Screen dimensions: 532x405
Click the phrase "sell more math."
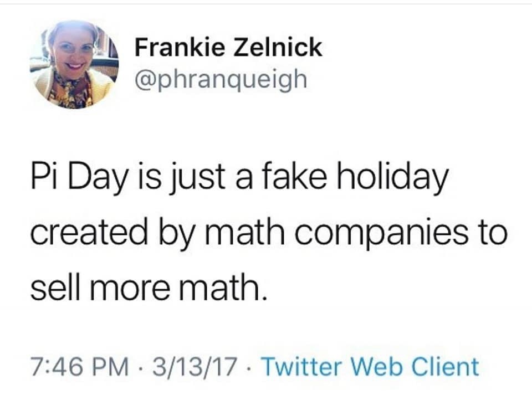[x=149, y=288]
